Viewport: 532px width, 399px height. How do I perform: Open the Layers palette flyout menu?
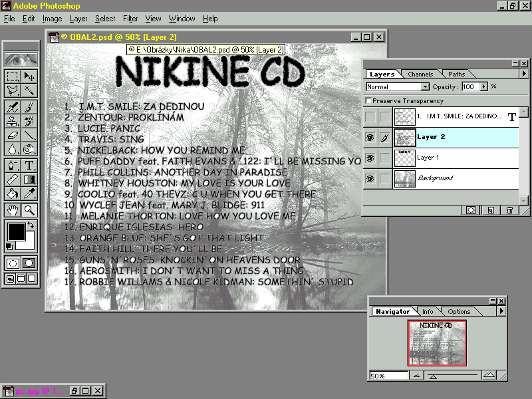point(524,74)
